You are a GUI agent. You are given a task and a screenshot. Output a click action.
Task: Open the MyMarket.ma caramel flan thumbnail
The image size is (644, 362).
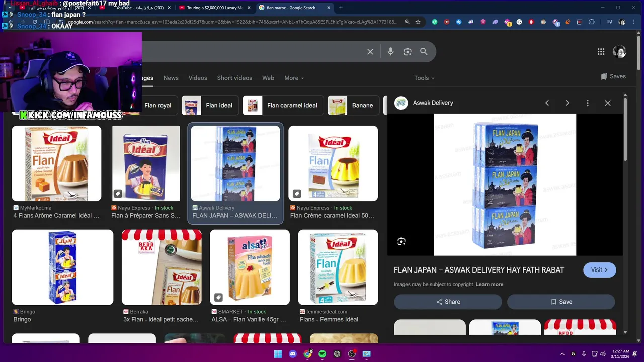pyautogui.click(x=56, y=163)
